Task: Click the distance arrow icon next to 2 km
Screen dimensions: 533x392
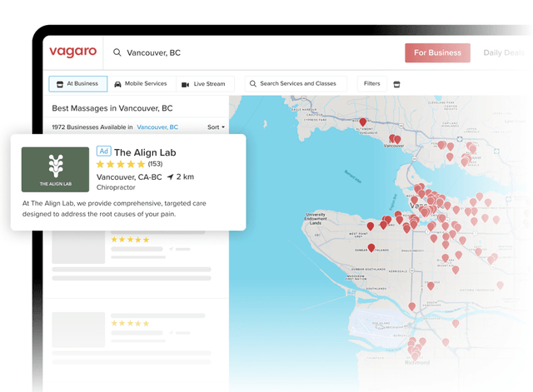Action: coord(170,176)
